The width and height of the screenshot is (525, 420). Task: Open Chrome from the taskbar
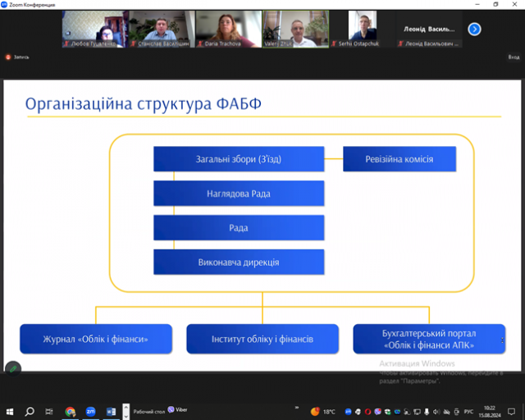pyautogui.click(x=70, y=411)
